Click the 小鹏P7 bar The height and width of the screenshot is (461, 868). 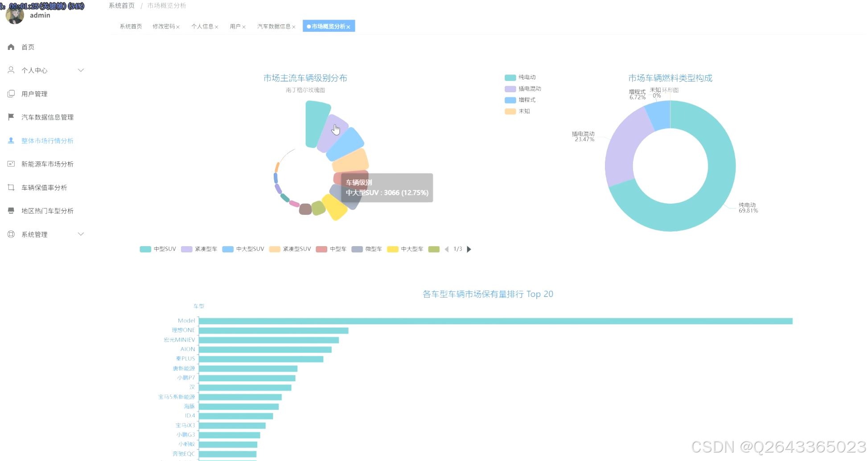coord(247,378)
